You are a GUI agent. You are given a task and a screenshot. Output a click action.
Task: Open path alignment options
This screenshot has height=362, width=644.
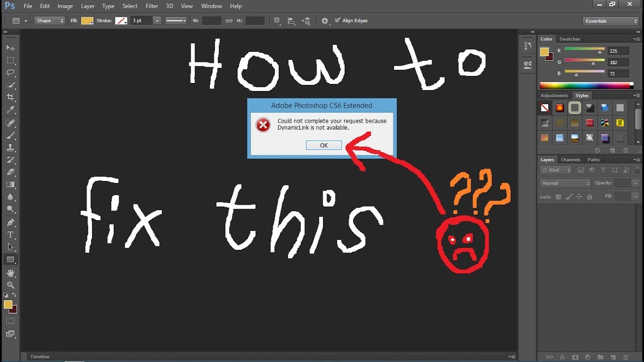[x=291, y=21]
